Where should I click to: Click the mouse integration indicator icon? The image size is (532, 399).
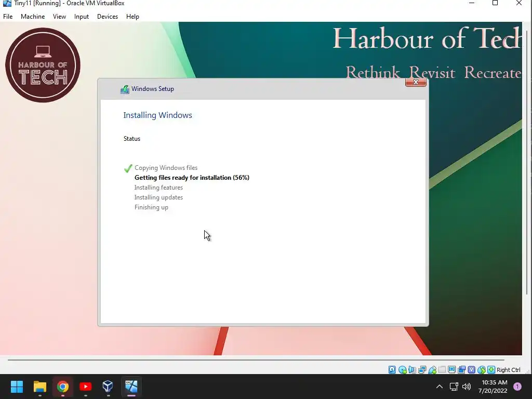click(x=481, y=370)
